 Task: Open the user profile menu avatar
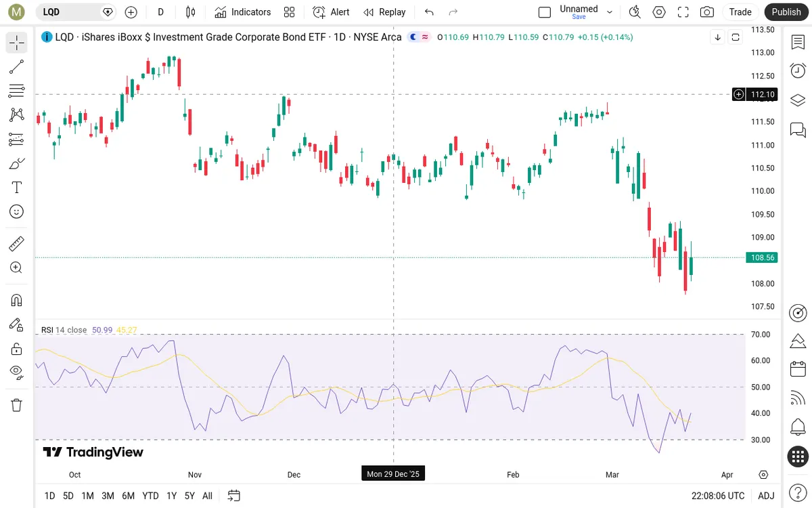pyautogui.click(x=17, y=12)
